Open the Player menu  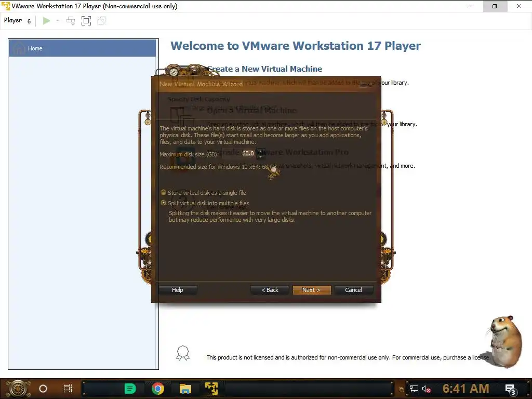click(x=17, y=21)
